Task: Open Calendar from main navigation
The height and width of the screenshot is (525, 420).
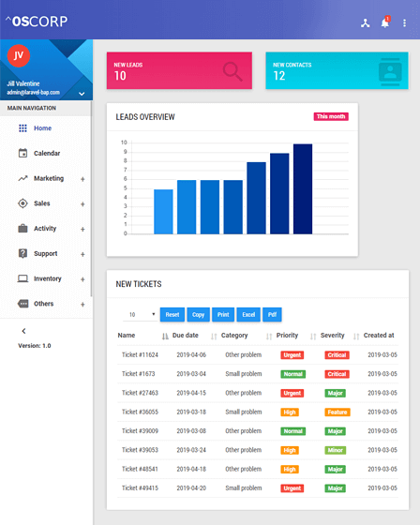Action: (x=47, y=154)
